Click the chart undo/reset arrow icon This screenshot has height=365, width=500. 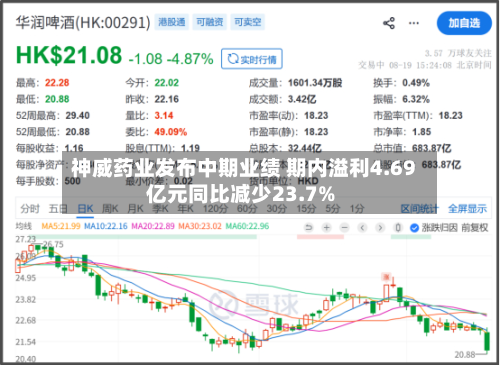[x=309, y=228]
